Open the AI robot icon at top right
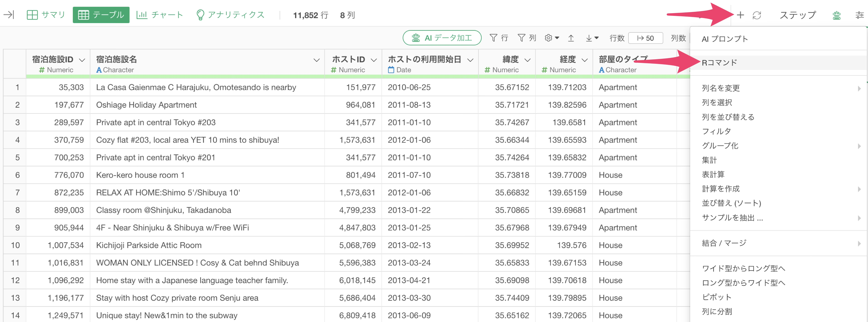 click(836, 15)
